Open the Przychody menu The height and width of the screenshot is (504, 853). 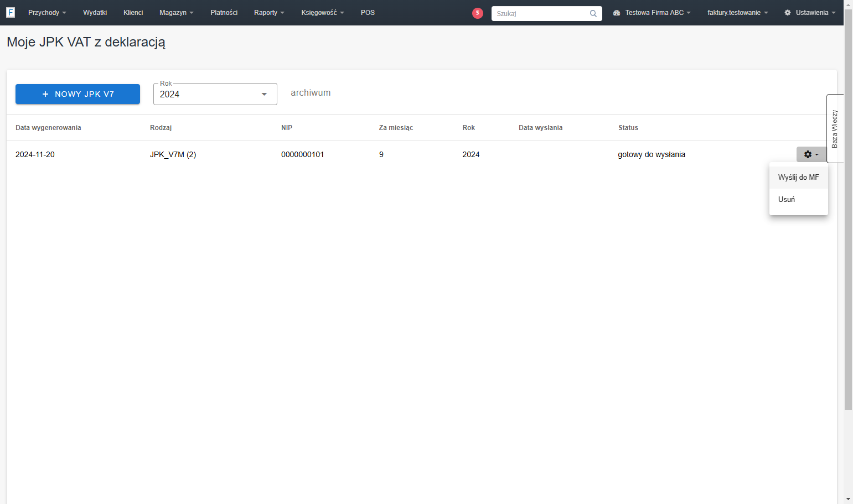[47, 13]
